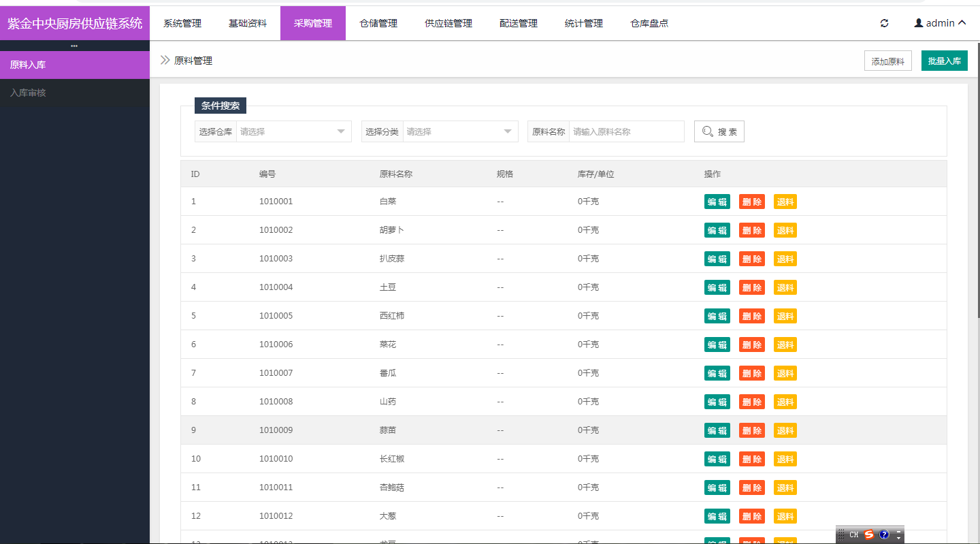
Task: Expand the admin user menu chevron
Action: (x=962, y=23)
